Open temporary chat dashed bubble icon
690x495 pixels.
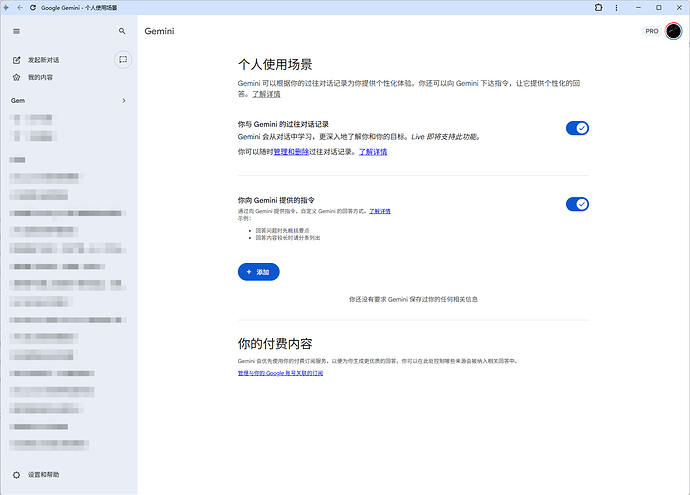pos(123,59)
